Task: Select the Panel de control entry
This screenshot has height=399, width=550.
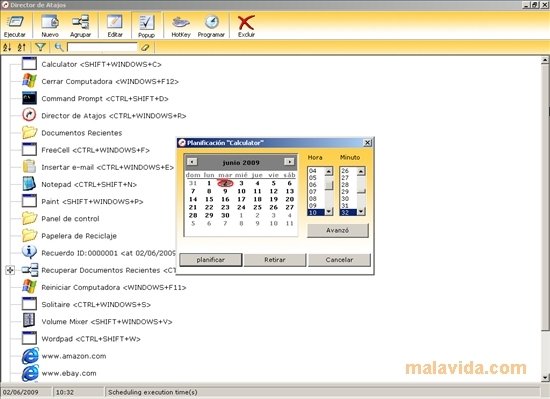Action: coord(71,219)
